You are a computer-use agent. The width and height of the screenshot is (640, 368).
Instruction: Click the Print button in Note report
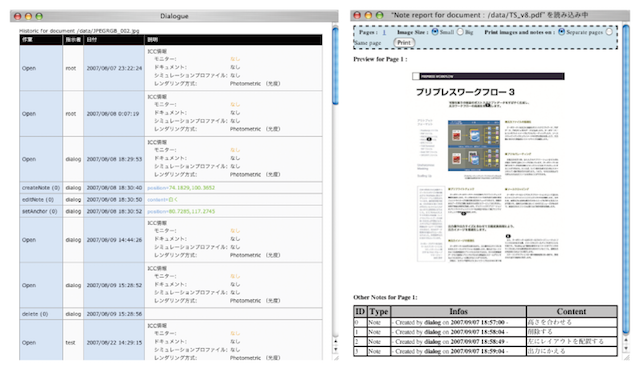click(x=404, y=42)
